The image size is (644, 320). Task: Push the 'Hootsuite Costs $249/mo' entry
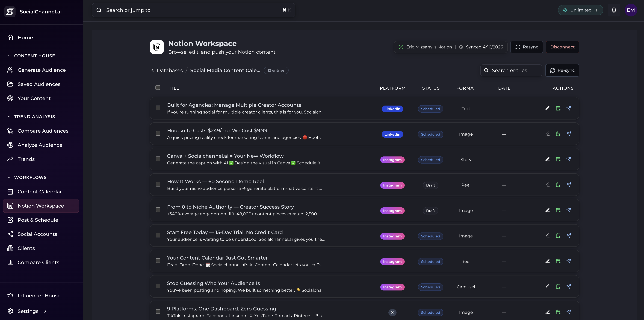(x=569, y=134)
